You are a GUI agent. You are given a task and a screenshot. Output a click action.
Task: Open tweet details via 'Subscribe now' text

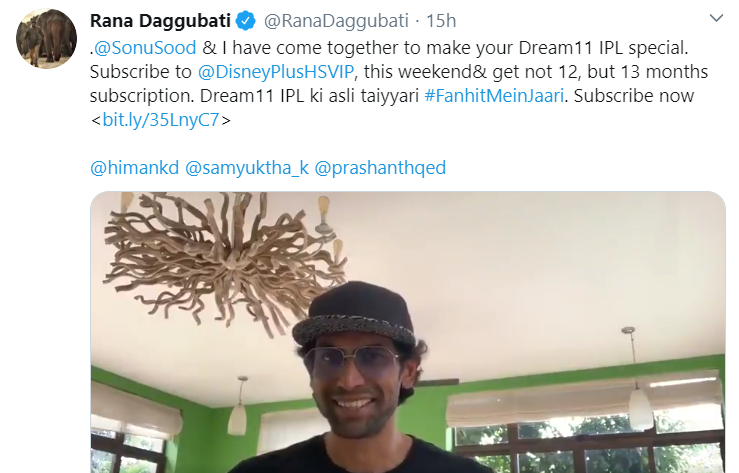[x=633, y=96]
